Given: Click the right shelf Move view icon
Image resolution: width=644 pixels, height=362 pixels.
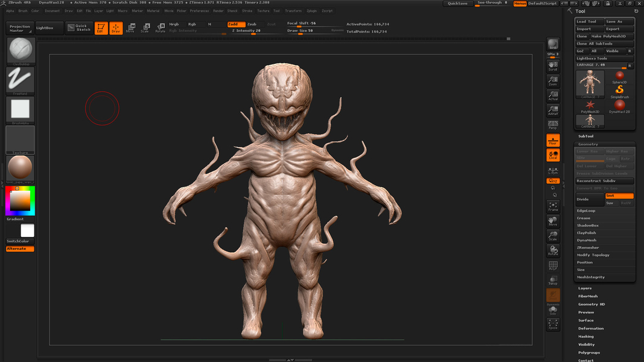Looking at the screenshot, I should pos(553,221).
